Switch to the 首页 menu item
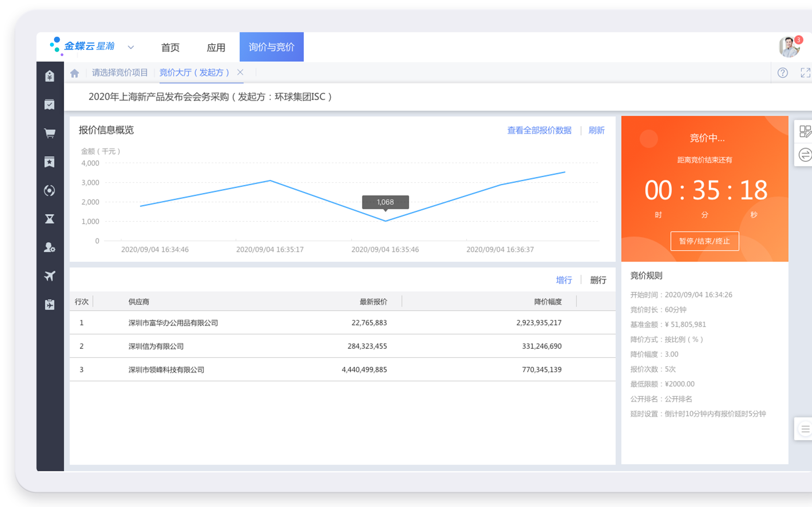 tap(170, 47)
